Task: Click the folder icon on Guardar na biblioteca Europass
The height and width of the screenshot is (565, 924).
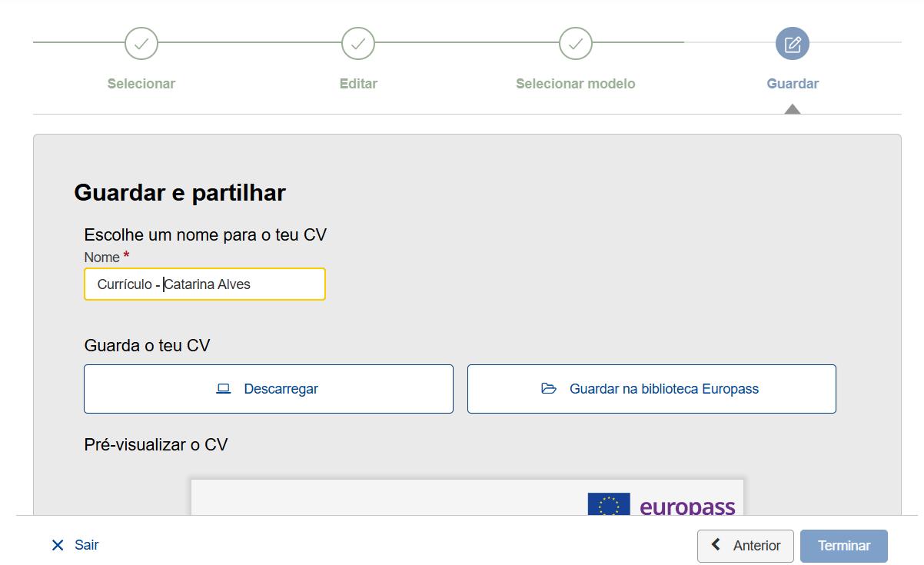Action: (549, 388)
